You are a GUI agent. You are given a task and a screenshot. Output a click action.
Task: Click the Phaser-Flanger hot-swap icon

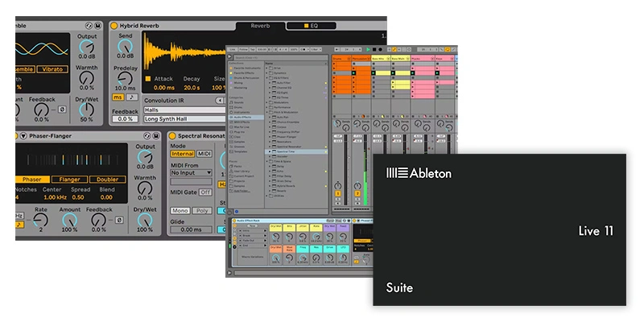[147, 136]
